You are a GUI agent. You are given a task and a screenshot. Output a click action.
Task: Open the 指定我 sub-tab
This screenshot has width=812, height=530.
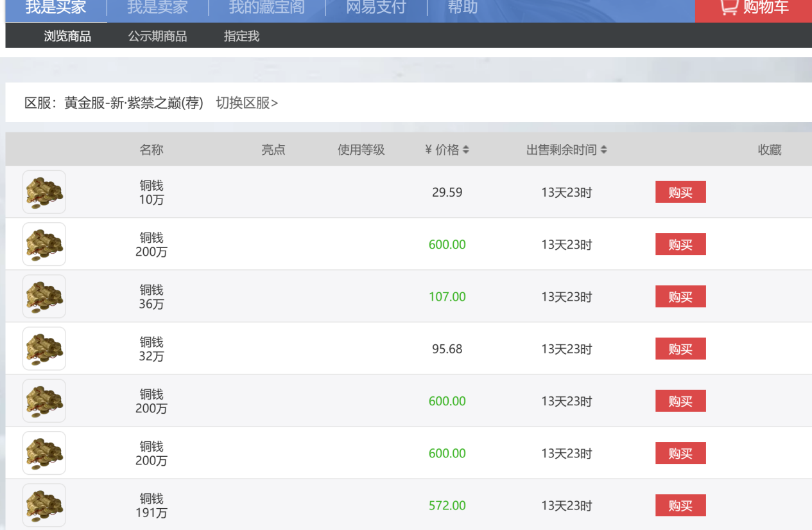point(241,37)
